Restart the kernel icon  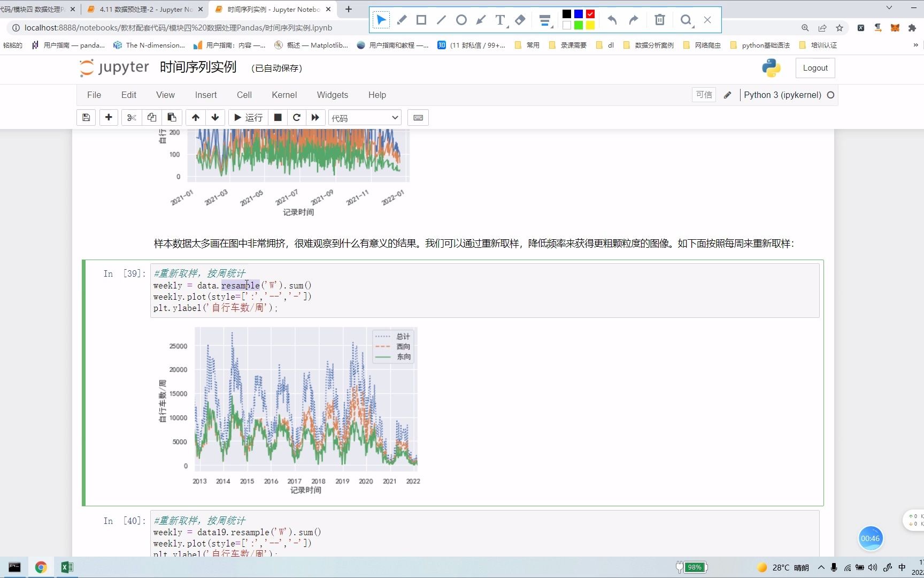297,118
